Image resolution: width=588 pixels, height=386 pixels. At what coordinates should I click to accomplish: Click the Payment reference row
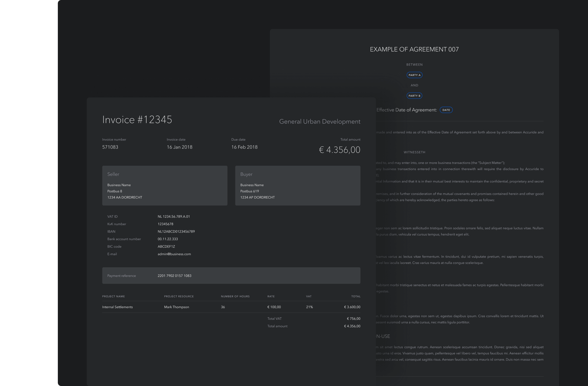coord(231,276)
